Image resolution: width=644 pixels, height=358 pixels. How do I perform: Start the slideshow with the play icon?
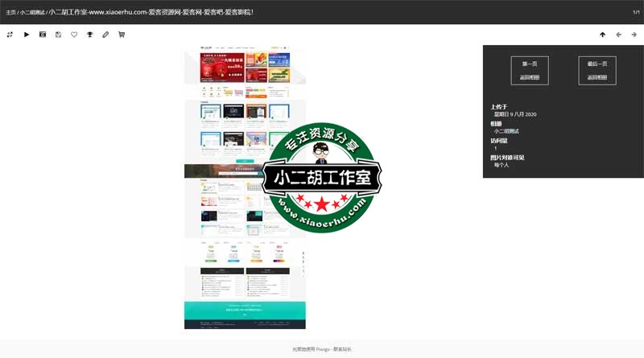pos(27,35)
